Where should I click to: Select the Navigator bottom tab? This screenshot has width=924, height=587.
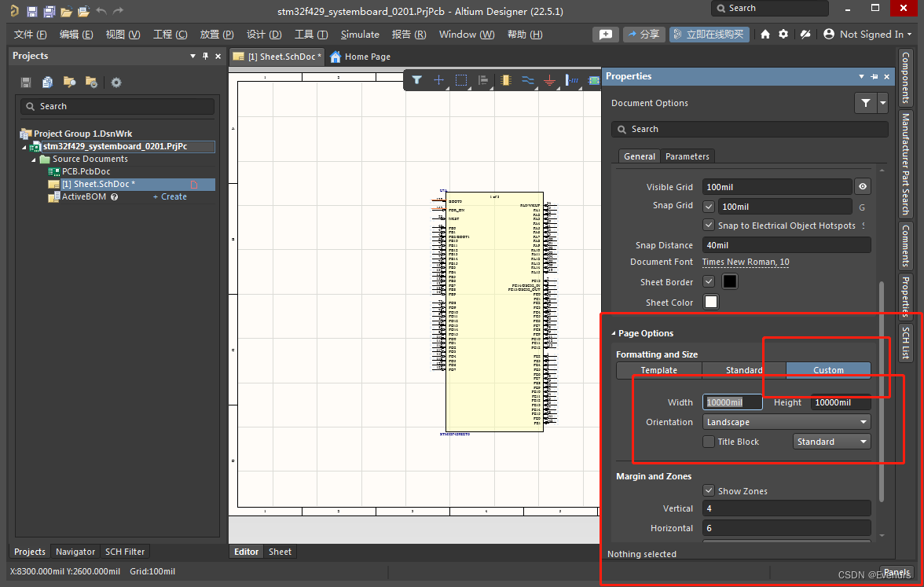pos(75,552)
